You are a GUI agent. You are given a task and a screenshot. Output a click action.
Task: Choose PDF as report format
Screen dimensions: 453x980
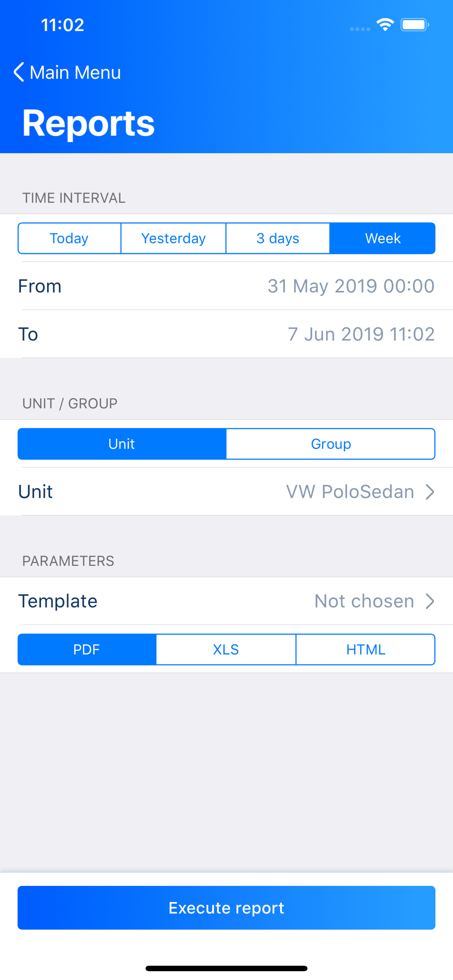tap(87, 650)
